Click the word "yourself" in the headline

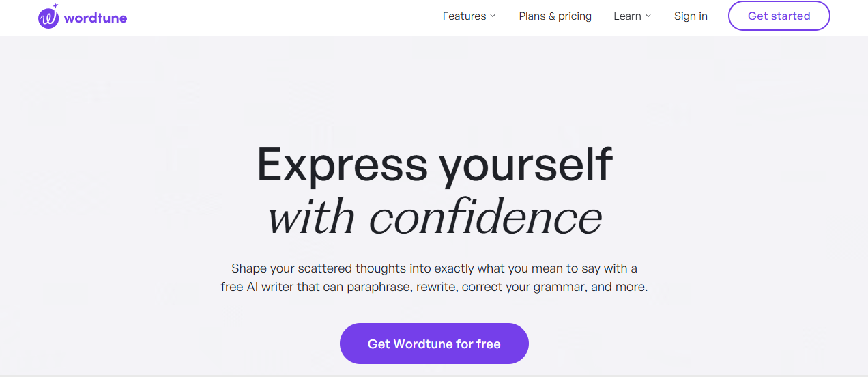click(525, 165)
